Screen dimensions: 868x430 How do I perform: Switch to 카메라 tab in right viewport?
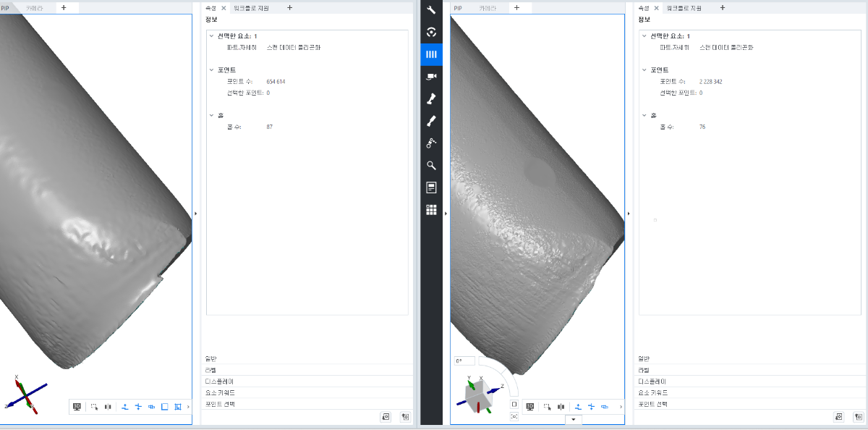[488, 8]
